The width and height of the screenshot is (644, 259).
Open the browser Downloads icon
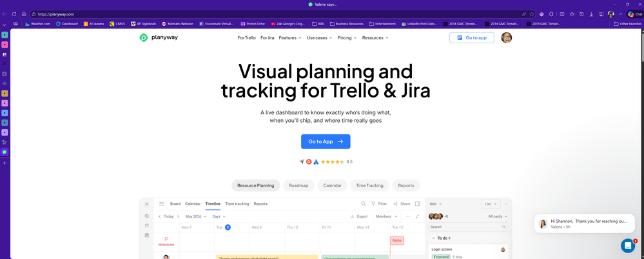pos(591,14)
